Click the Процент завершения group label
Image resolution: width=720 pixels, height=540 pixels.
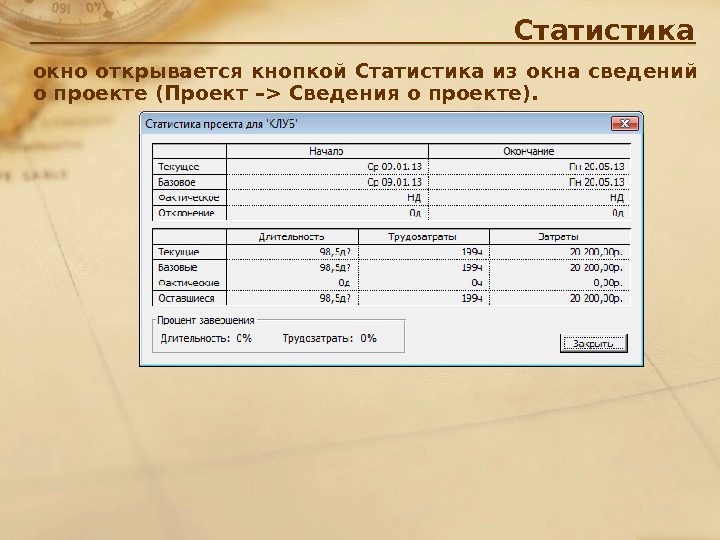[x=206, y=321]
